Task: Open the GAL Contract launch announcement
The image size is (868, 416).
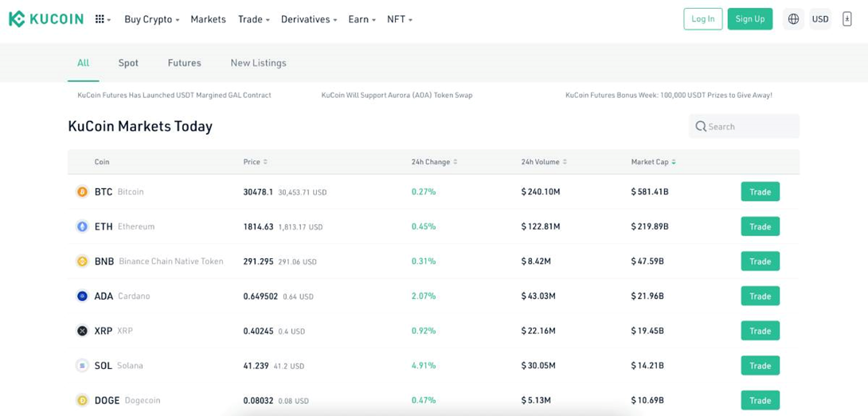Action: 174,96
